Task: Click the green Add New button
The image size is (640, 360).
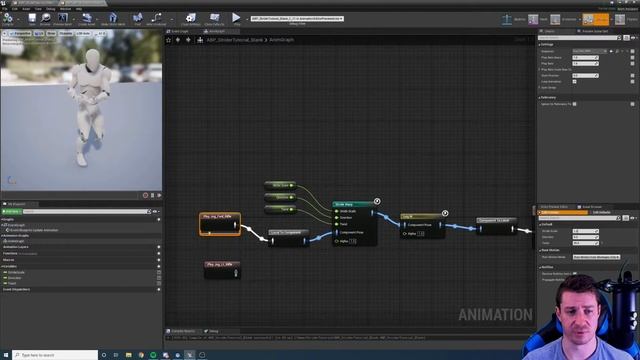Action: 11,211
